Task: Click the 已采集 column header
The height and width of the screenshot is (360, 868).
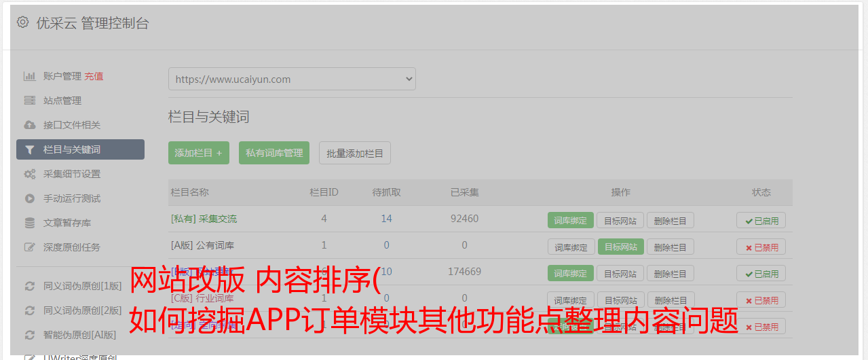Action: [464, 192]
